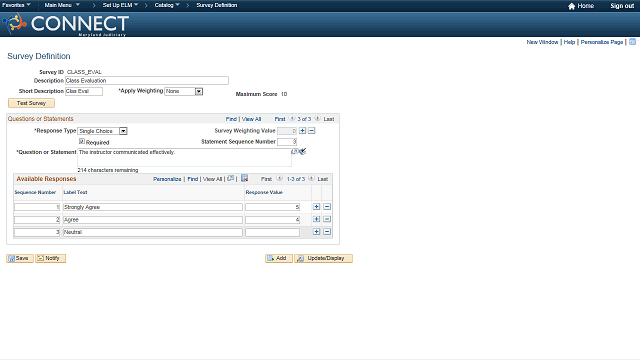Image resolution: width=640 pixels, height=360 pixels.
Task: Focus Response Value field for Agree
Action: click(x=272, y=220)
